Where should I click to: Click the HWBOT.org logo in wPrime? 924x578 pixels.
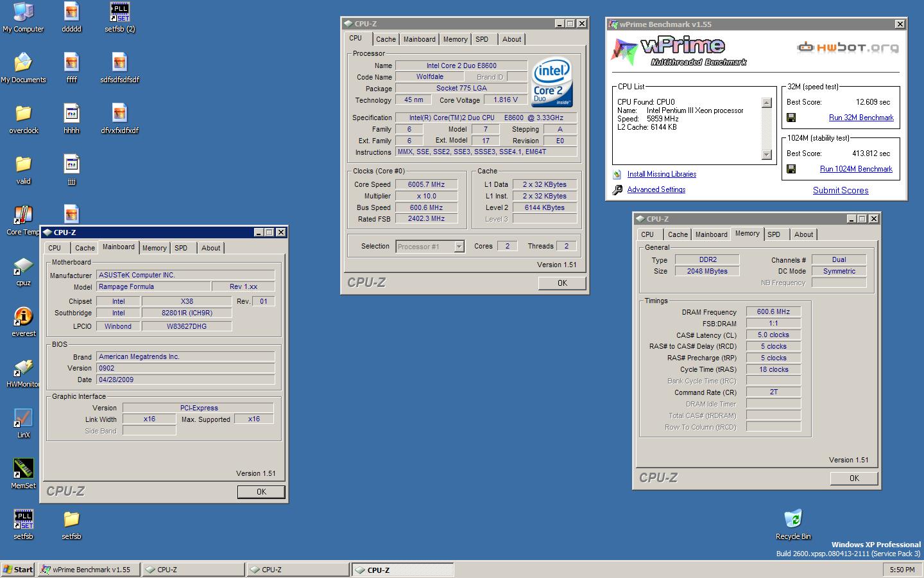847,47
